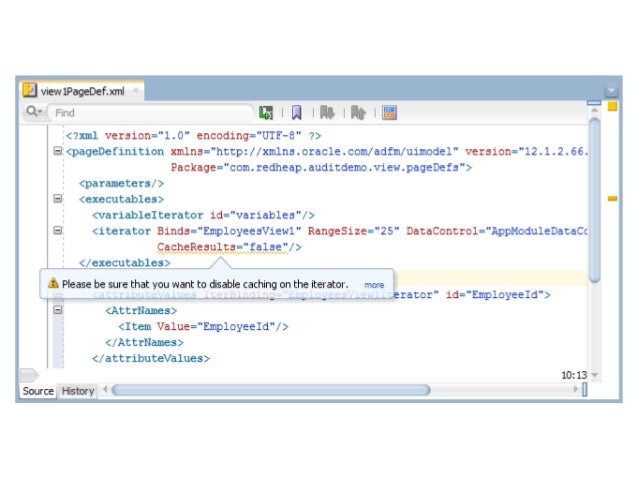Switch to the History tab

[78, 391]
